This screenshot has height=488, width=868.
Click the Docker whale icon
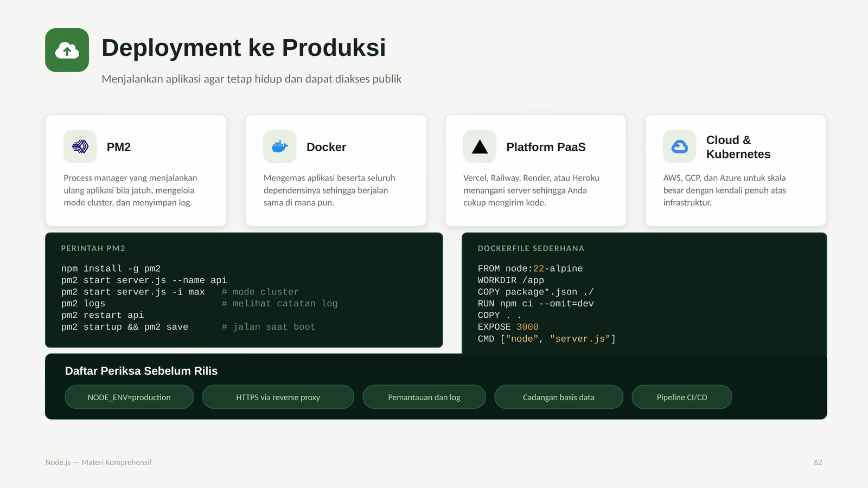pos(280,146)
